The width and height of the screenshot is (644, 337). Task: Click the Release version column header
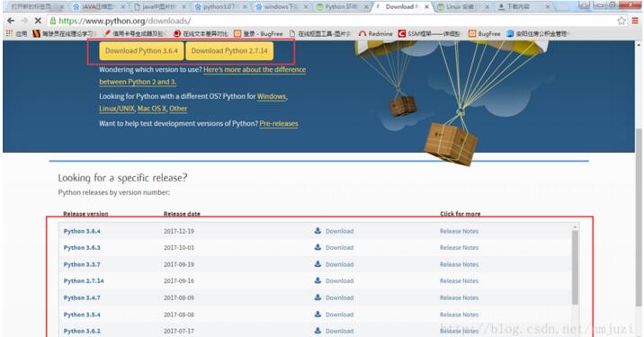(x=85, y=214)
